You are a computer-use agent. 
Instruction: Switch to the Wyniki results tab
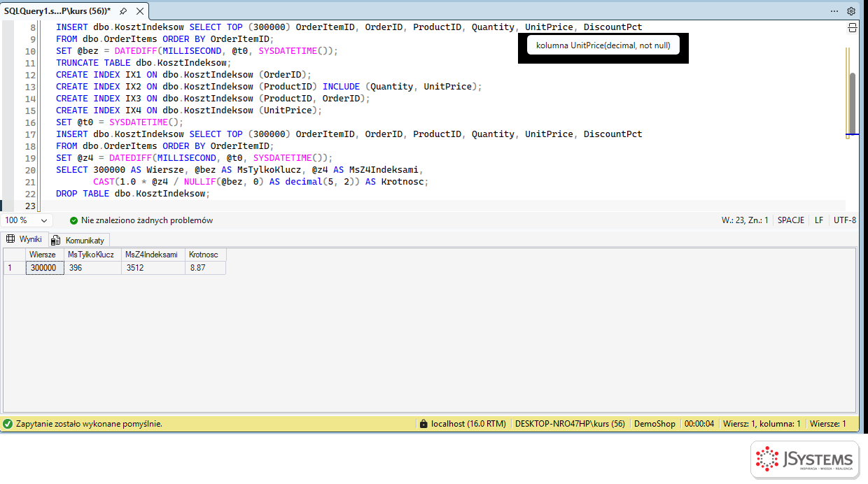[x=24, y=239]
